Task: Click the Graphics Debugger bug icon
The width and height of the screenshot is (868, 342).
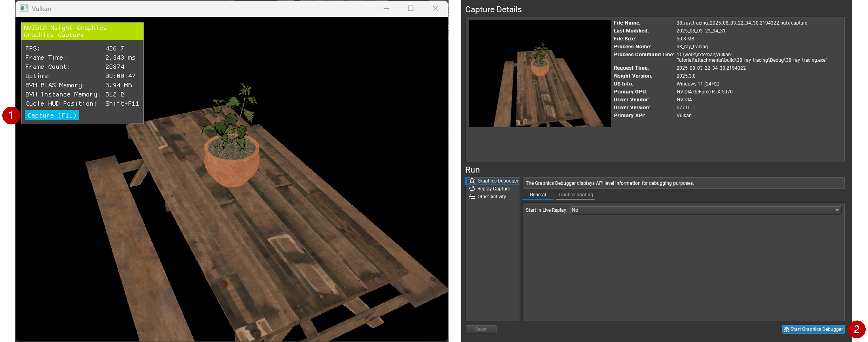Action: tap(472, 181)
